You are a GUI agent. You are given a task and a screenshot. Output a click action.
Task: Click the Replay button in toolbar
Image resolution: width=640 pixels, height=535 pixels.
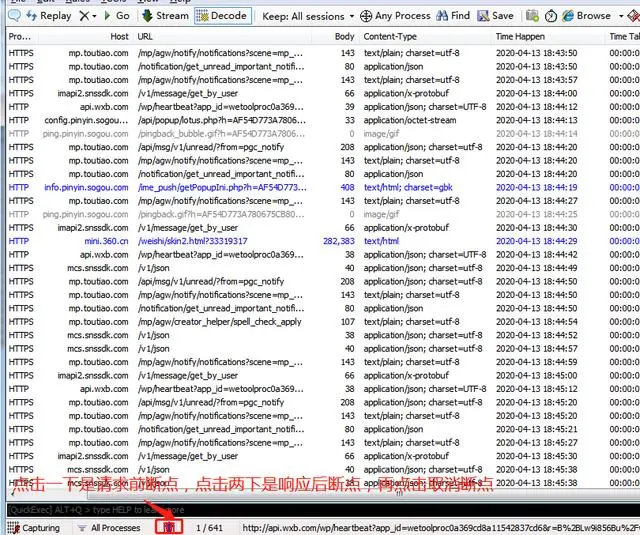49,16
